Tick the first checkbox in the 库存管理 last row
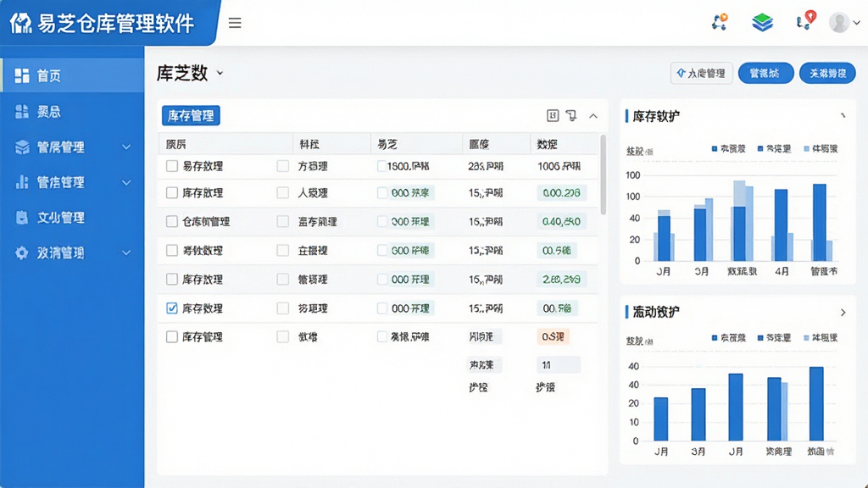 click(171, 336)
